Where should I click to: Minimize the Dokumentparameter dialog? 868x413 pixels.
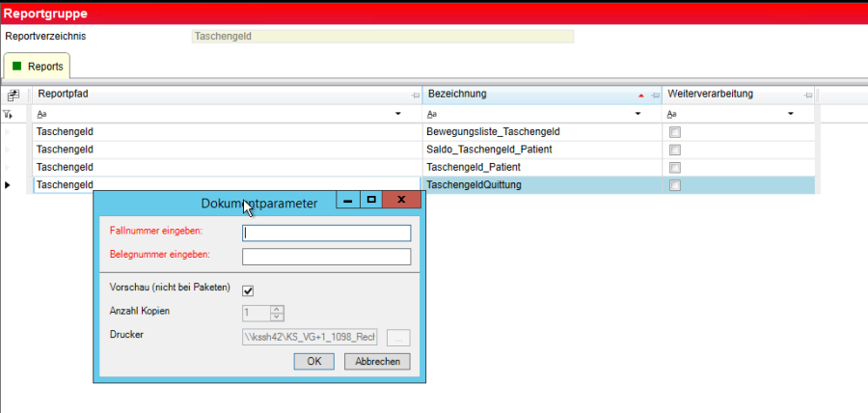348,200
